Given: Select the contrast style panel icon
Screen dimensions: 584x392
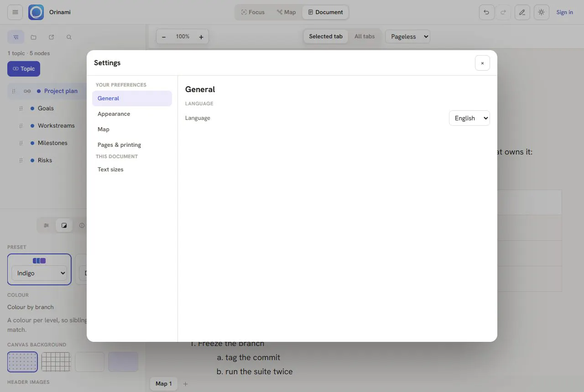Looking at the screenshot, I should [64, 225].
